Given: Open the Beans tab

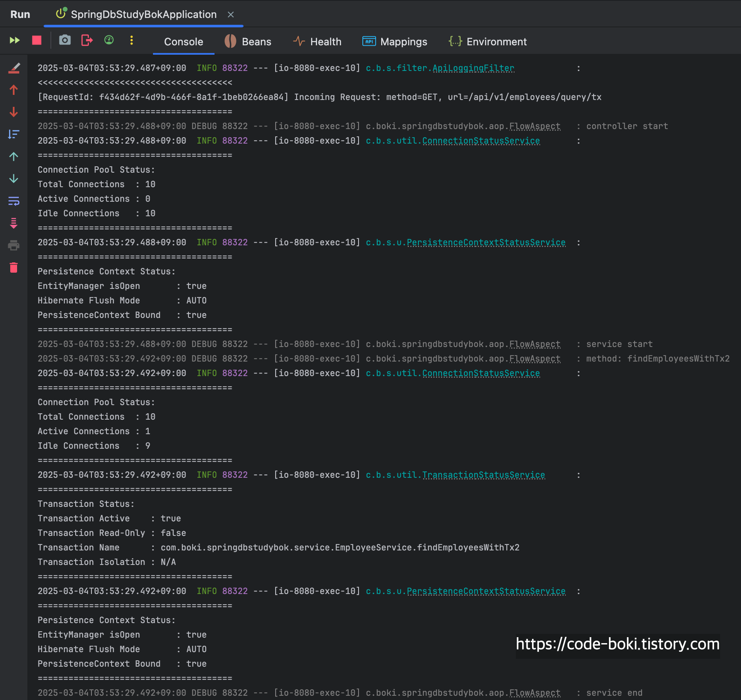Looking at the screenshot, I should 248,41.
